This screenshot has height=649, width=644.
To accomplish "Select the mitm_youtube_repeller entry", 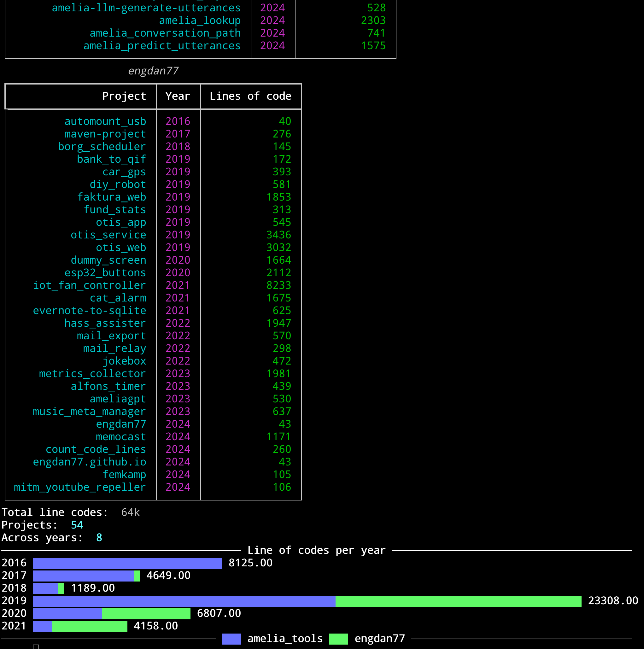I will click(79, 487).
